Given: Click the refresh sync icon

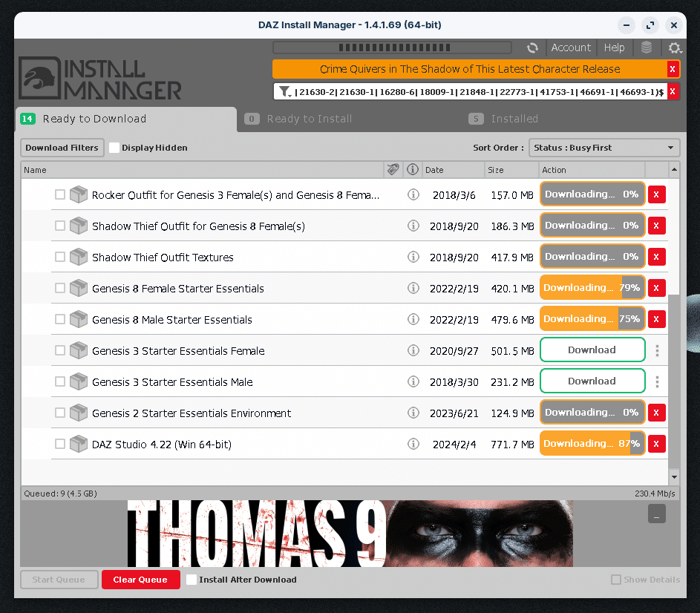Looking at the screenshot, I should pos(532,47).
